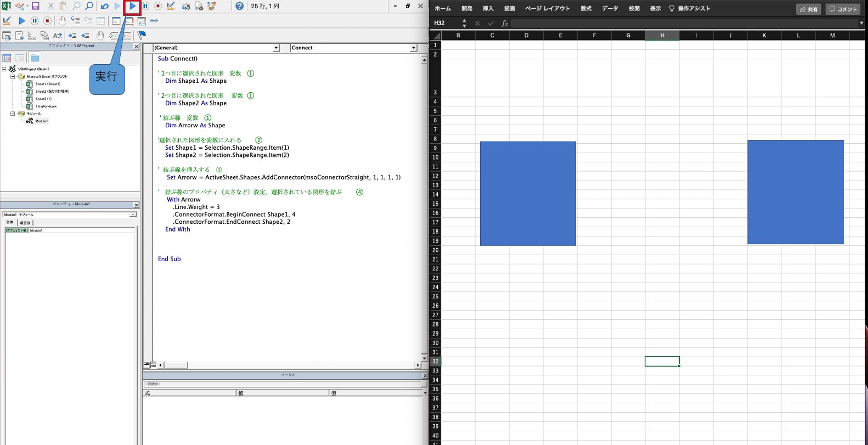The image size is (868, 445).
Task: Collapse the Microsoft Excel オブジェクト folder
Action: point(13,77)
